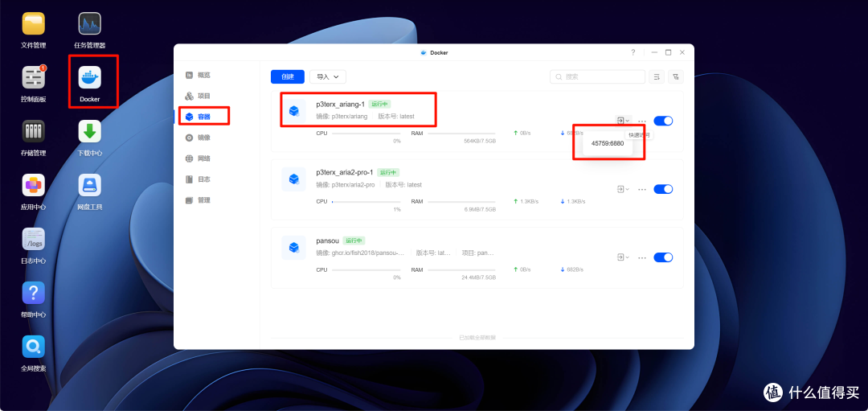Click RAM usage bar of p3terx_aria2-pro-1
This screenshot has width=868, height=411.
coord(461,202)
